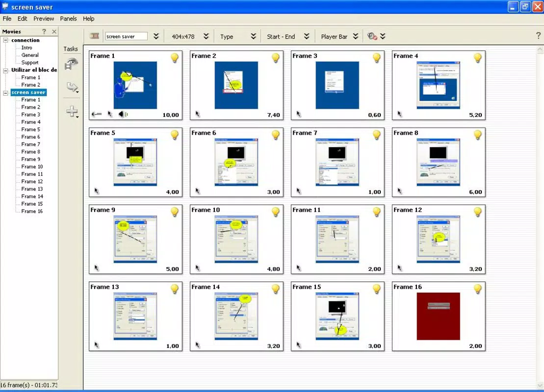Image resolution: width=544 pixels, height=392 pixels.
Task: Click the transition arrow icon in Frame 1
Action: coord(97,114)
